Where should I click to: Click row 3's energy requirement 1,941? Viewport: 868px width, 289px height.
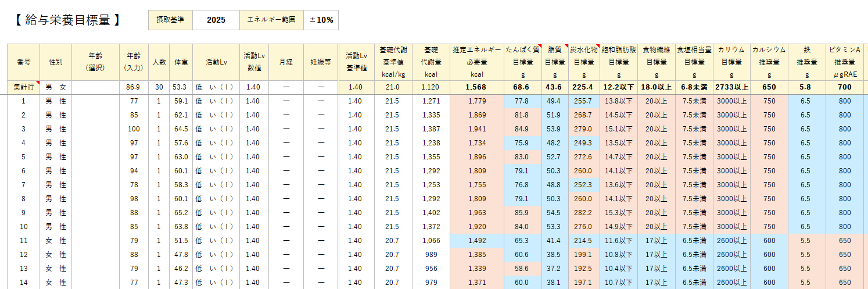477,129
